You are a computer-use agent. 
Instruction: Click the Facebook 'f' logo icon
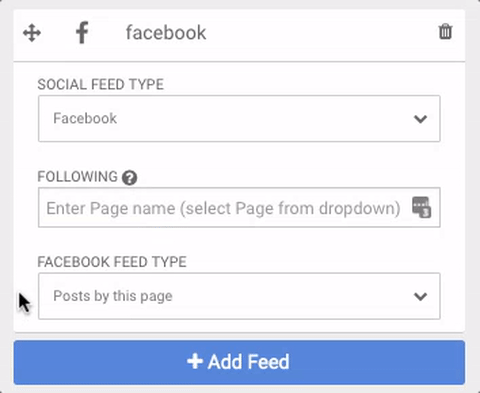(x=82, y=33)
